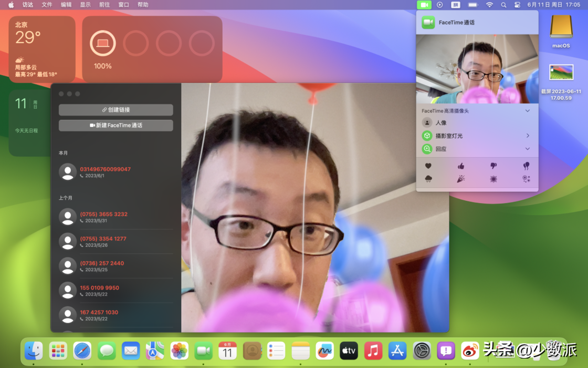Open the Pinyin input method menu
This screenshot has width=588, height=368.
point(456,5)
